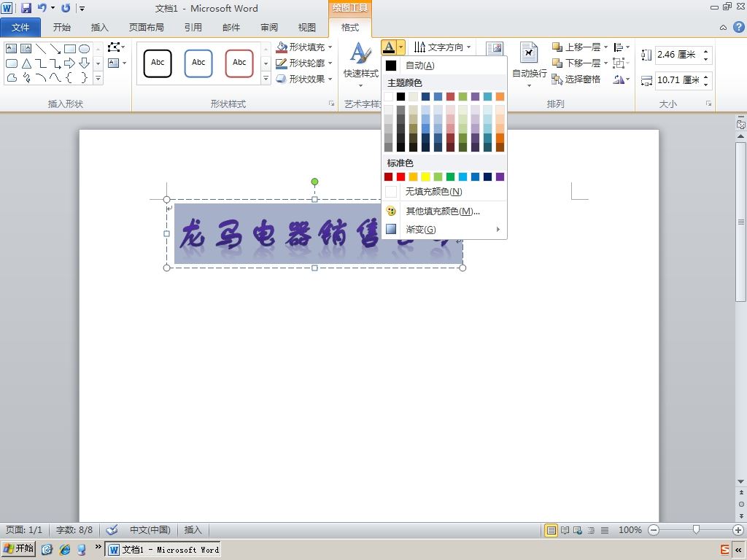Pick the standard purple color swatch

[500, 176]
